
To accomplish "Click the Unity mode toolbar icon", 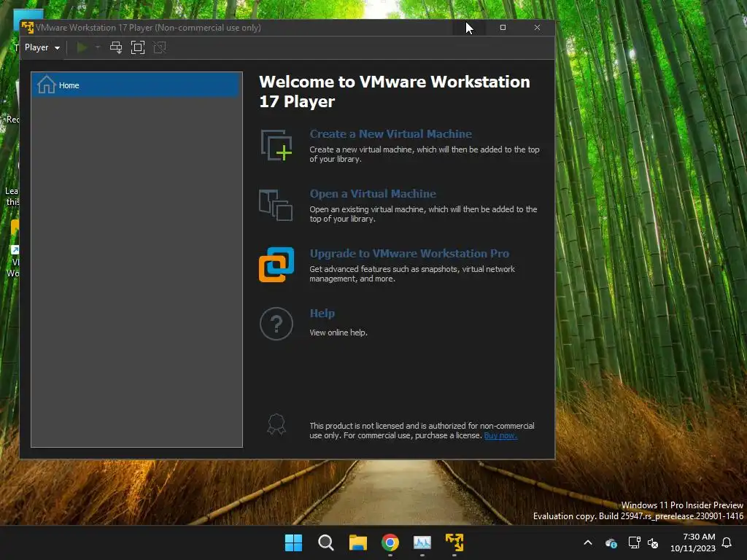I will (x=160, y=47).
